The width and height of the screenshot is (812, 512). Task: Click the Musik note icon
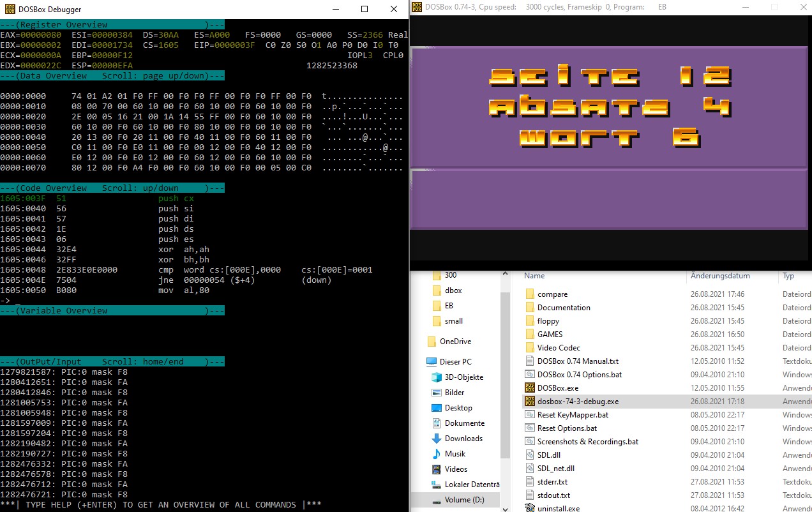[x=437, y=454]
